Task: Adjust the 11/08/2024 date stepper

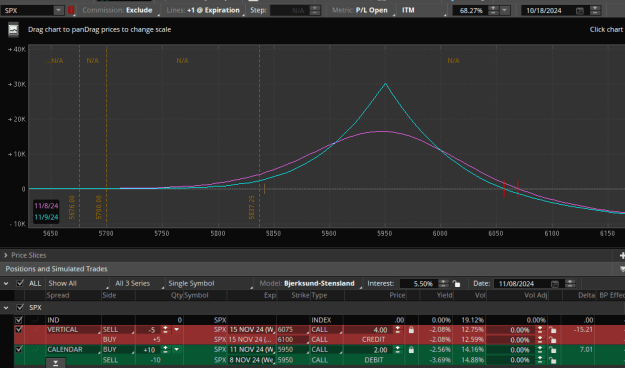Action: pos(570,284)
